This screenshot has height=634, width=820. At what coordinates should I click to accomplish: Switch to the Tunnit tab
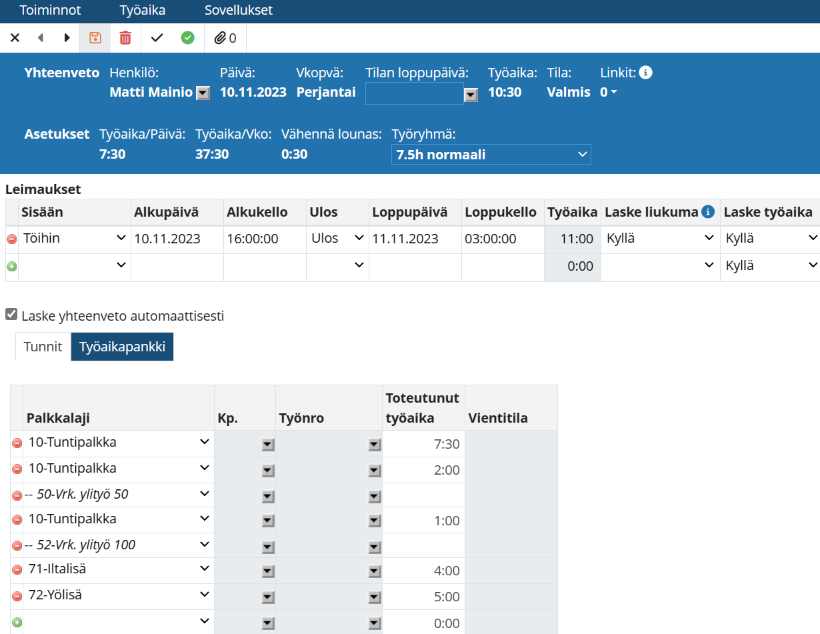(x=42, y=347)
